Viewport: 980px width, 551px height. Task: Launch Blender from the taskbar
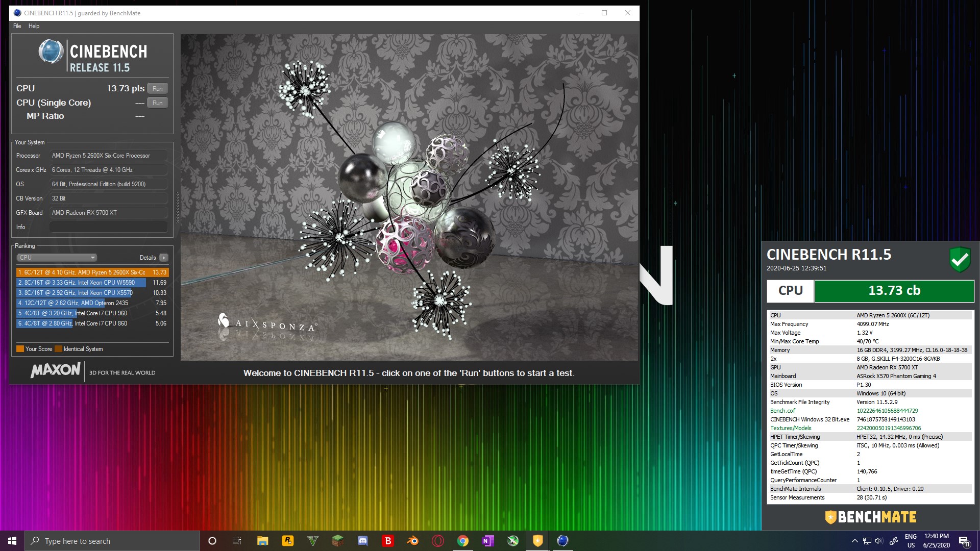click(x=412, y=541)
